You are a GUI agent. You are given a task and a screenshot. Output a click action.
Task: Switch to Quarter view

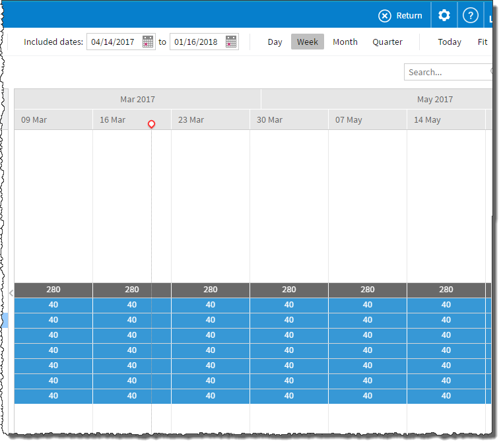[387, 42]
